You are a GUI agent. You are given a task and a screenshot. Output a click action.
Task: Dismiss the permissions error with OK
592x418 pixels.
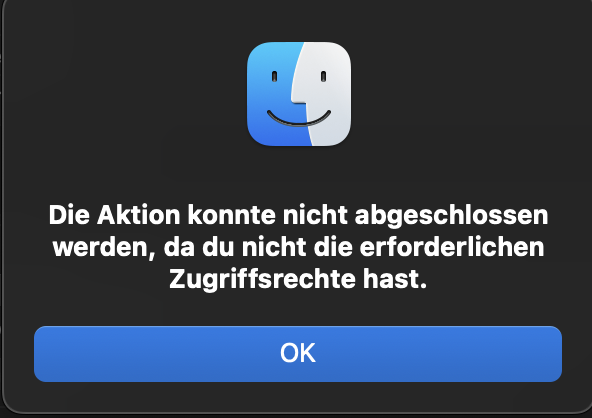(298, 354)
